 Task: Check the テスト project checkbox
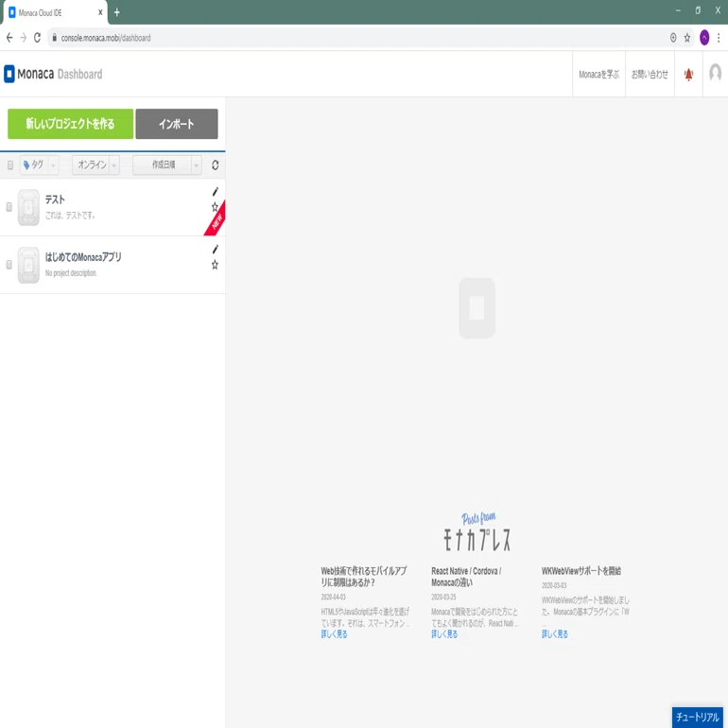point(9,207)
